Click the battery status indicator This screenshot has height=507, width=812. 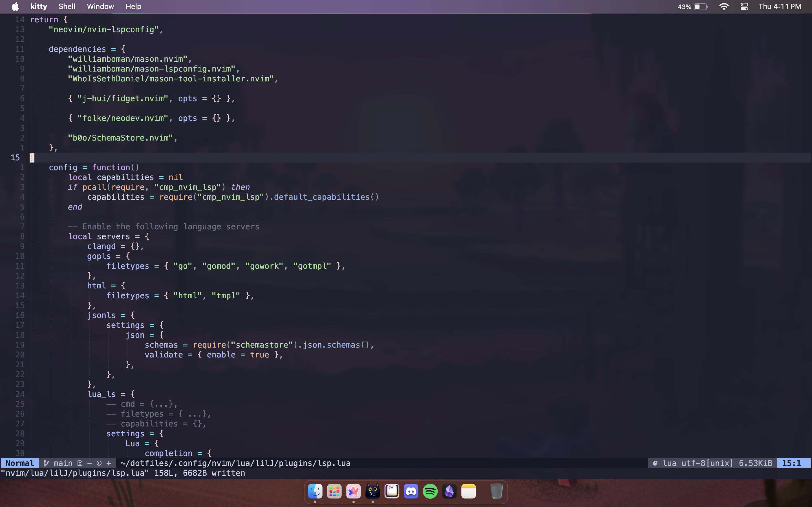(x=701, y=7)
